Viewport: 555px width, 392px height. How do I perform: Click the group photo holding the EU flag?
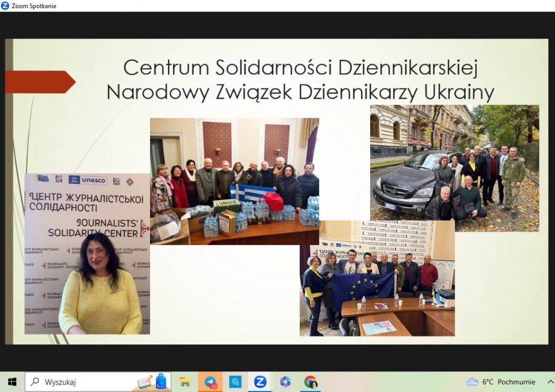(x=377, y=278)
